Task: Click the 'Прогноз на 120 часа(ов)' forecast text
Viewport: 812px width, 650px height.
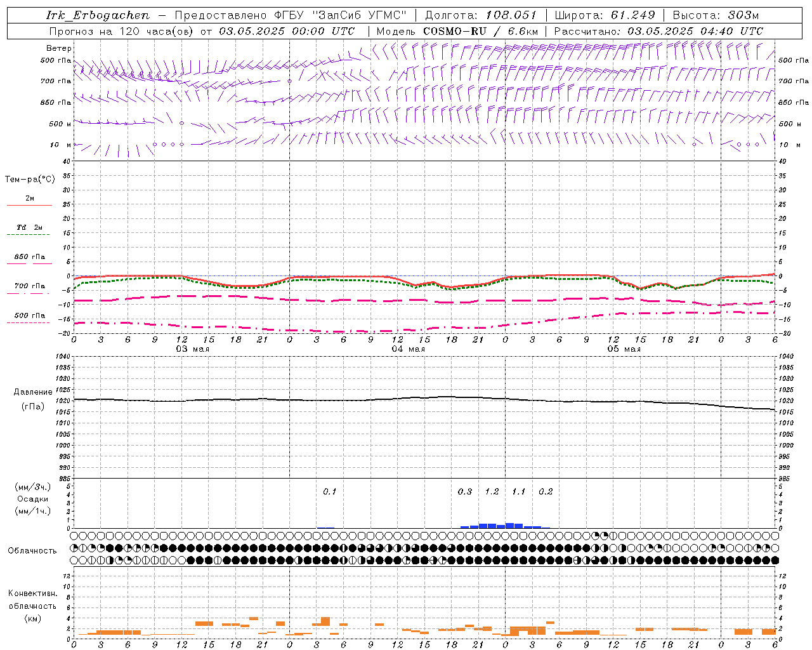Action: [x=121, y=31]
